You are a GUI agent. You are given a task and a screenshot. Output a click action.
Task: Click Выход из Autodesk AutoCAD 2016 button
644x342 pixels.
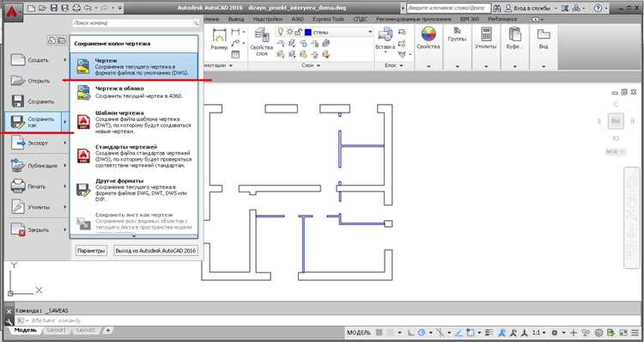click(155, 250)
